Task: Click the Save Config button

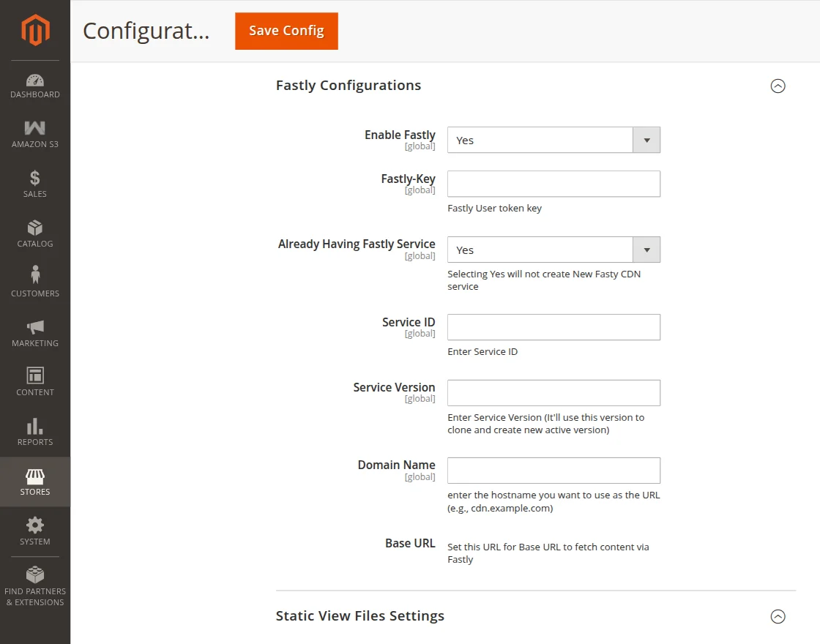Action: [286, 31]
